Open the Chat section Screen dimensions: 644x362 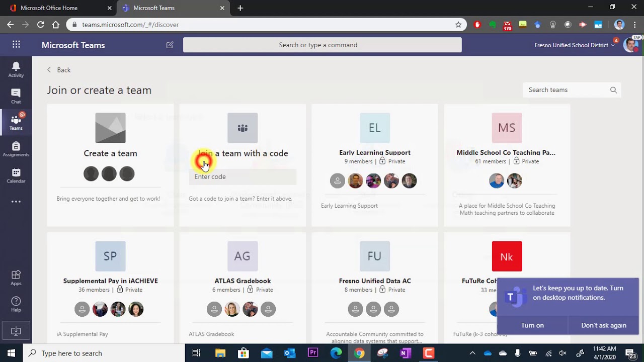(x=16, y=96)
